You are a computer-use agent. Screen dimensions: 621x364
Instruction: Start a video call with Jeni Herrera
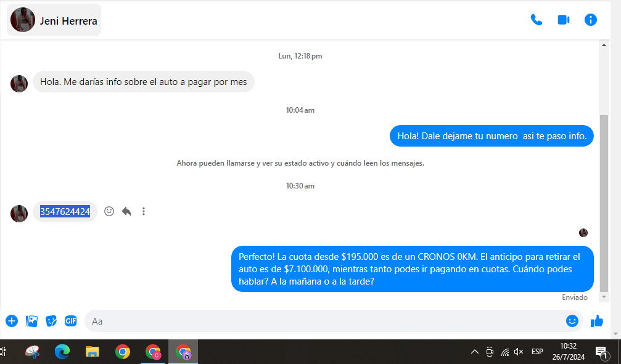click(x=564, y=20)
